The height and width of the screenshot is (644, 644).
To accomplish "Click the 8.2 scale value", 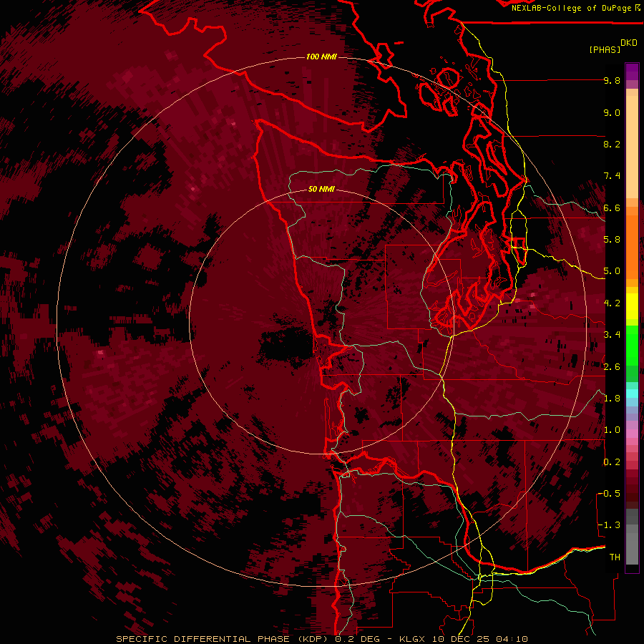I will (x=612, y=144).
